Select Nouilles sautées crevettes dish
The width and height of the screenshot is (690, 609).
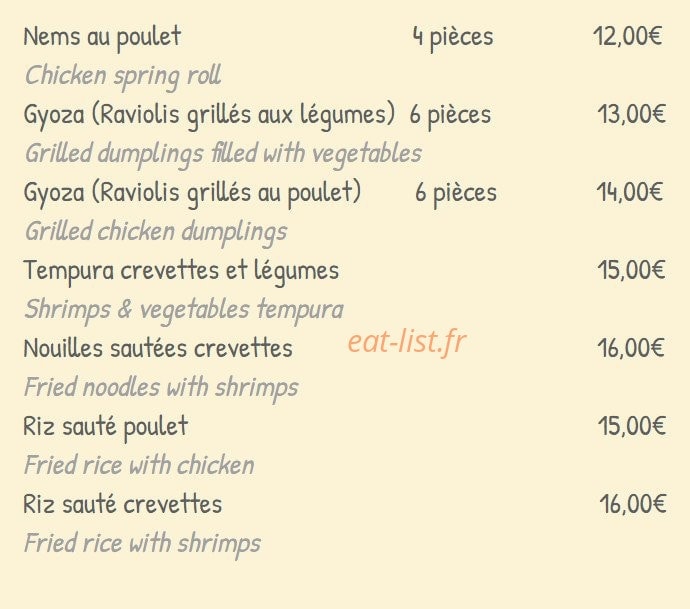click(x=158, y=349)
